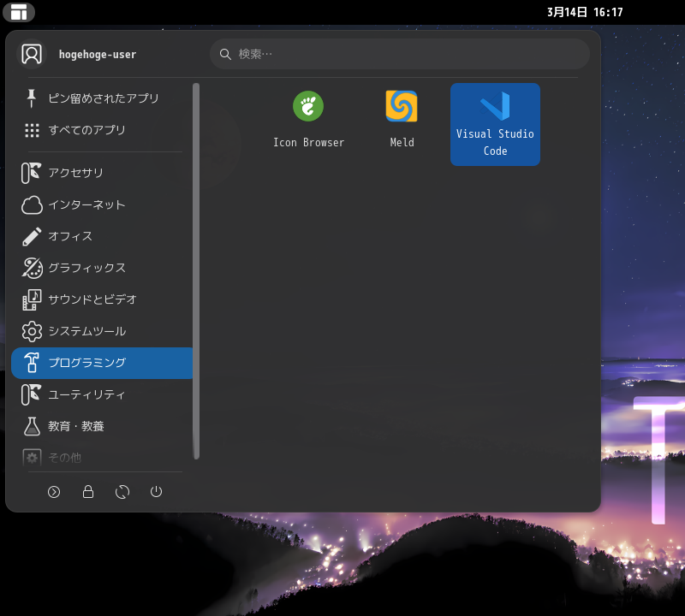Open the menu button in the top panel
Screen dimensions: 685x616
(x=19, y=13)
